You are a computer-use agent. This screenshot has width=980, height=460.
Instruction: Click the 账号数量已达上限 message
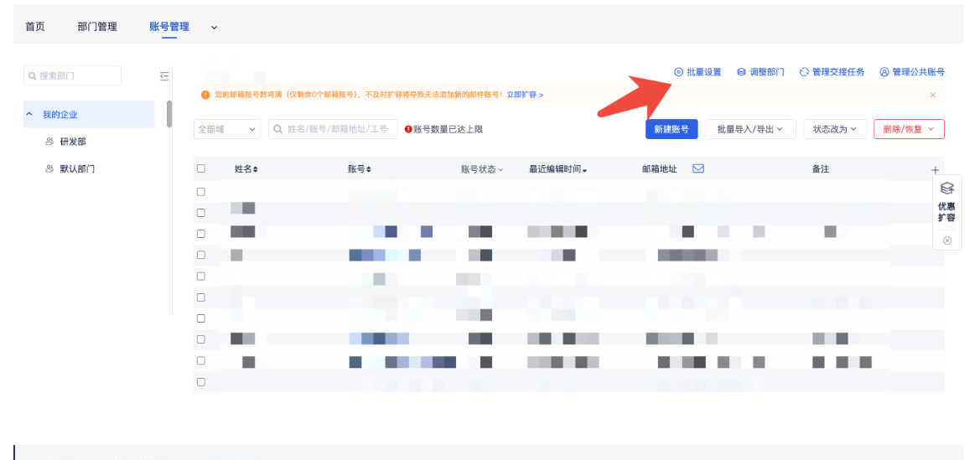point(449,129)
